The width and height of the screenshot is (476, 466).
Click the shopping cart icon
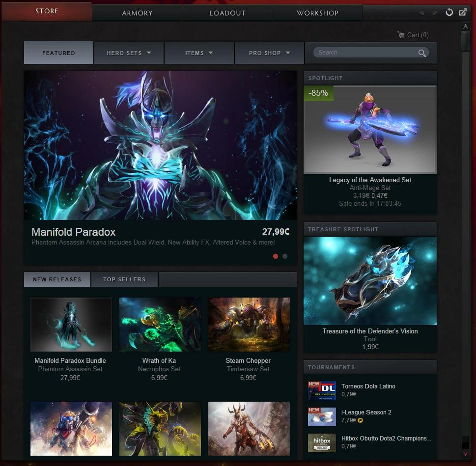[x=401, y=35]
